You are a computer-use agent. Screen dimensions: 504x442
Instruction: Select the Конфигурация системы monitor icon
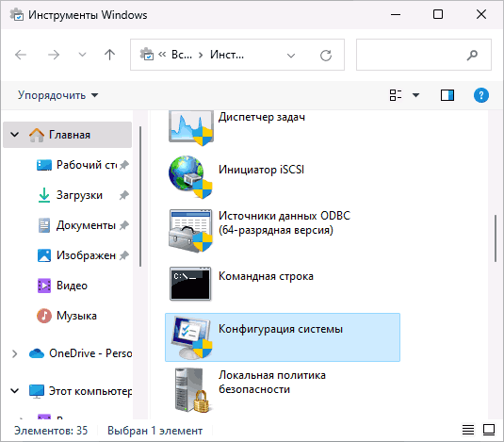click(x=191, y=337)
